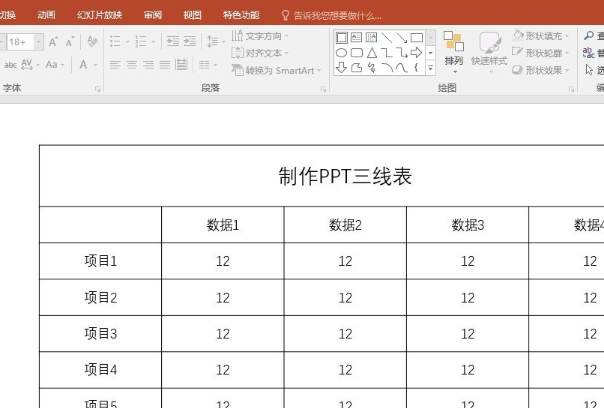Click the Tell me search box

point(332,15)
